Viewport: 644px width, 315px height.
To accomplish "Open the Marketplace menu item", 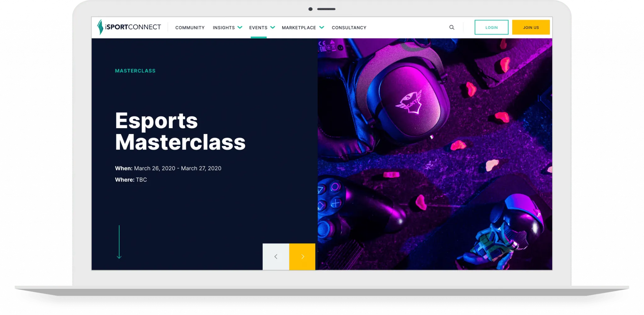I will [299, 28].
